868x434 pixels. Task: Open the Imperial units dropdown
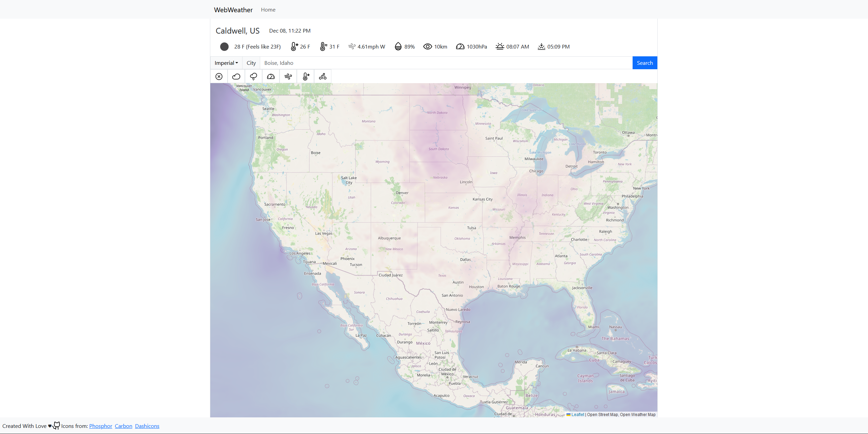coord(226,63)
